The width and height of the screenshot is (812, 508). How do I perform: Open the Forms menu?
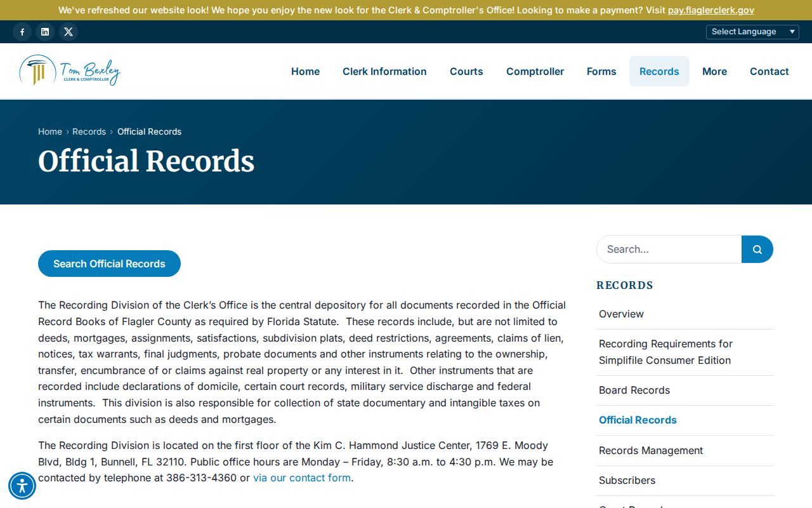point(601,71)
